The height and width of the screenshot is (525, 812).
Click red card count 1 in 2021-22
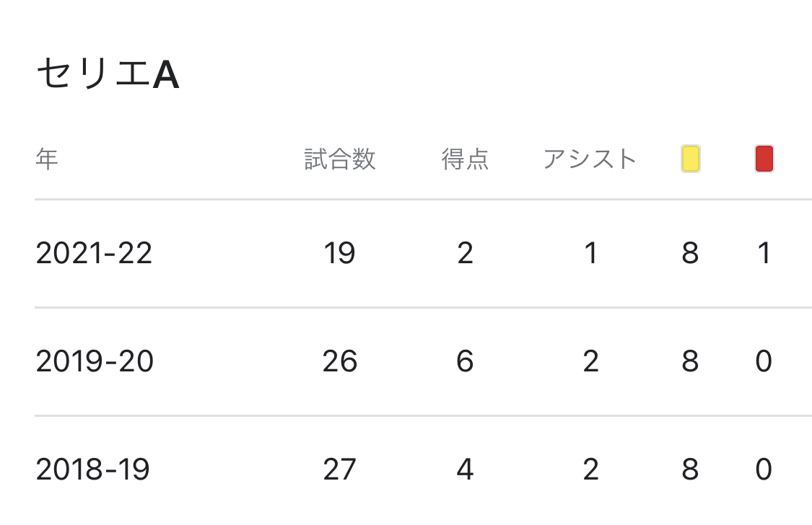pyautogui.click(x=764, y=253)
